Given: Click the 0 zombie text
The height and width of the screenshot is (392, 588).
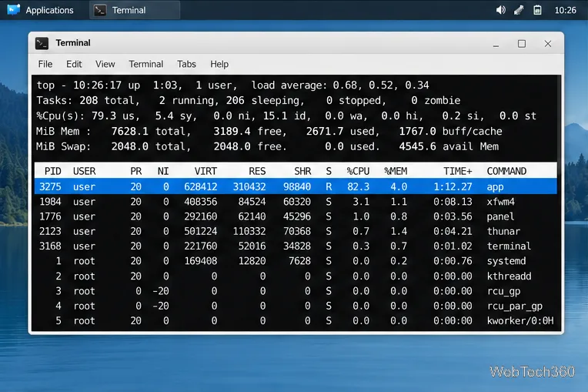Looking at the screenshot, I should tap(436, 101).
